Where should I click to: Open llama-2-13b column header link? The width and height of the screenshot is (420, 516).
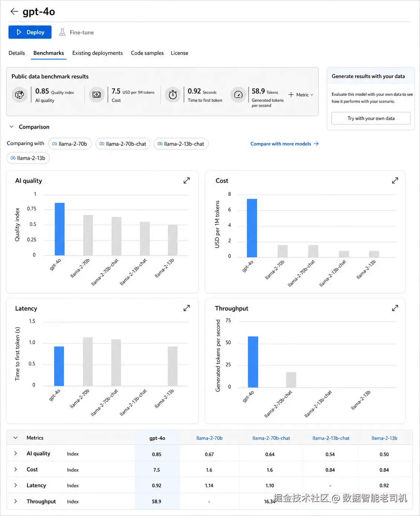tap(384, 438)
